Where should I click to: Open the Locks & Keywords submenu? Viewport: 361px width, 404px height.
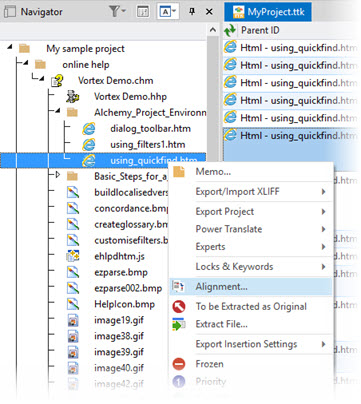(x=251, y=267)
